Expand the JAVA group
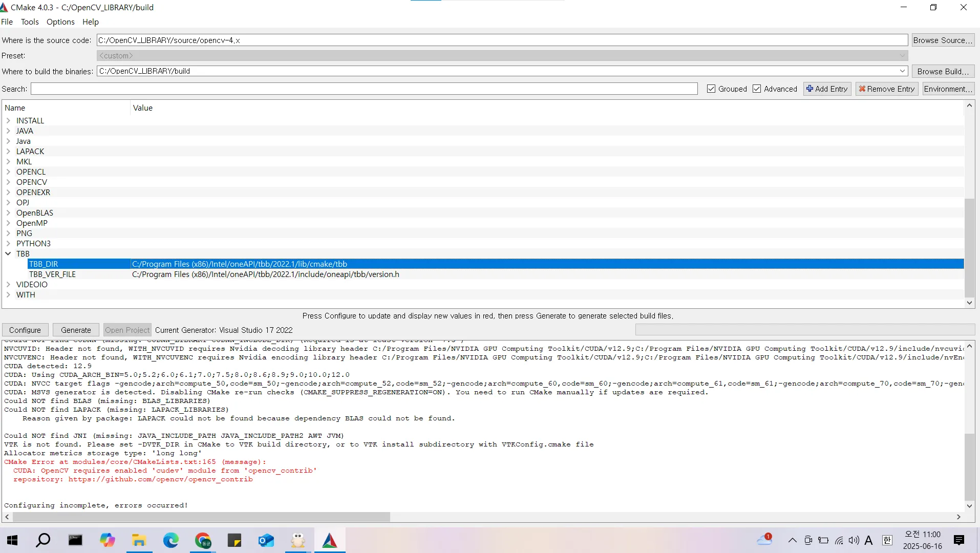The width and height of the screenshot is (980, 553). point(8,131)
